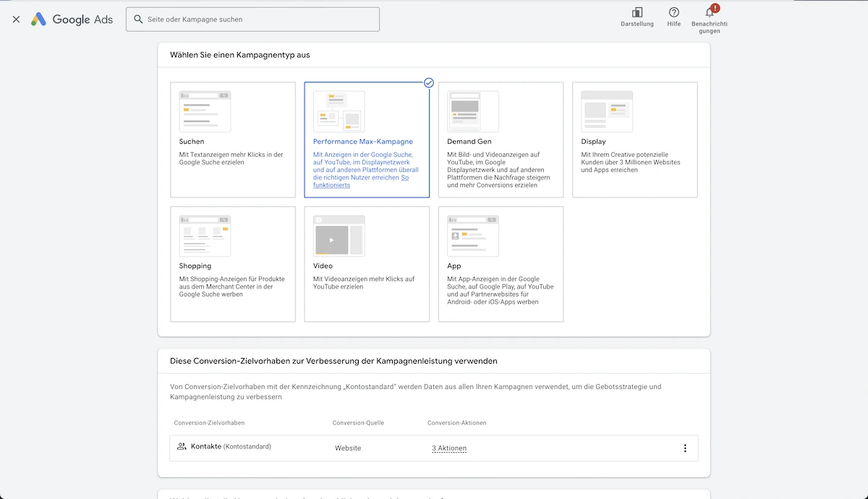The image size is (868, 499).
Task: Choose the Demand Gen campaign type
Action: pos(501,140)
